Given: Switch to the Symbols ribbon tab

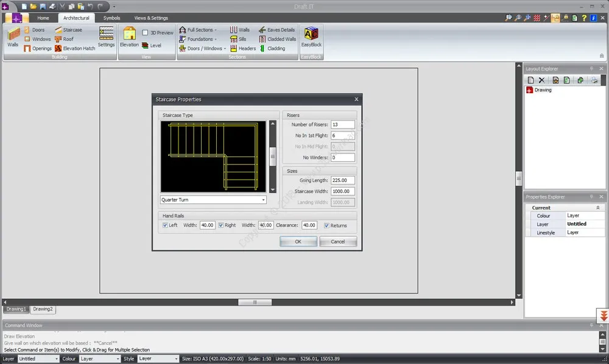Looking at the screenshot, I should 111,18.
